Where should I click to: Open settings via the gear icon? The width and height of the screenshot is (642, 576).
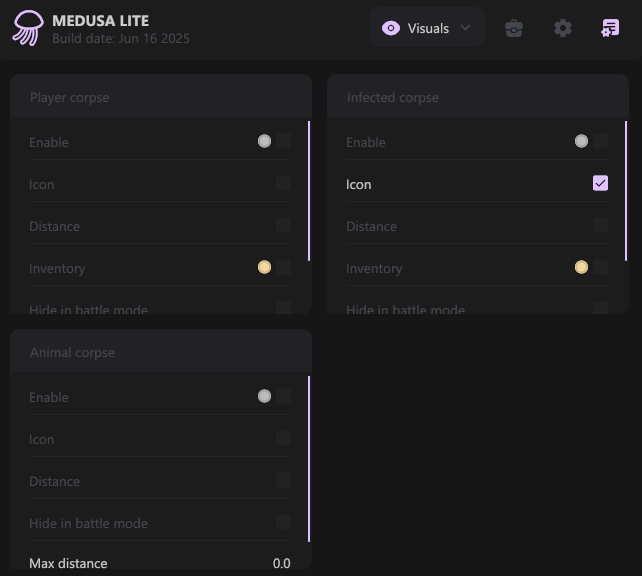(563, 28)
